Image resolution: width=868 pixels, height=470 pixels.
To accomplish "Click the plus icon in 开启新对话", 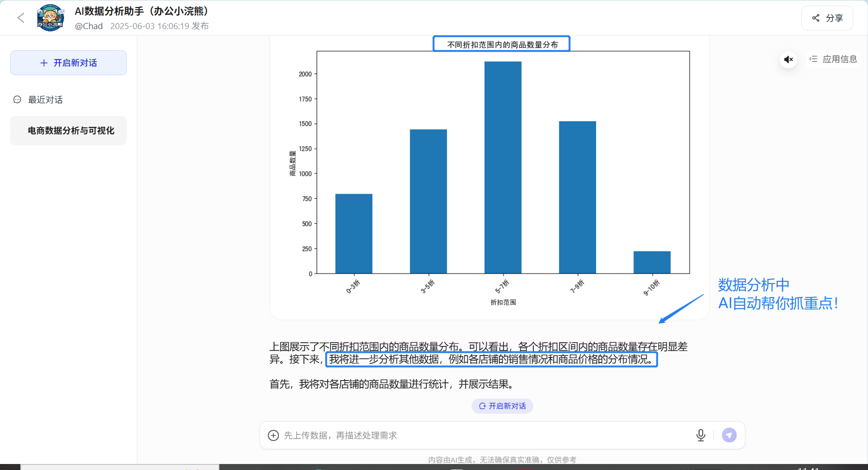I will [x=44, y=63].
